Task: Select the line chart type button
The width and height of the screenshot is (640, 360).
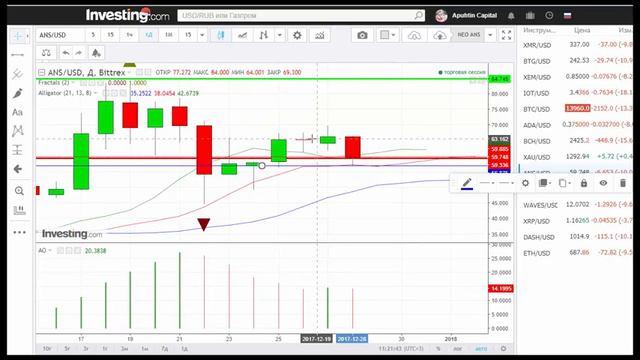Action: pyautogui.click(x=242, y=36)
